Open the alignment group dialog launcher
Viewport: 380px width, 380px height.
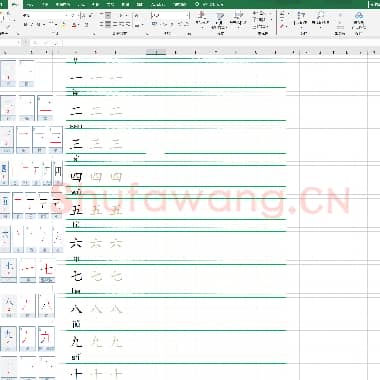pos(146,34)
